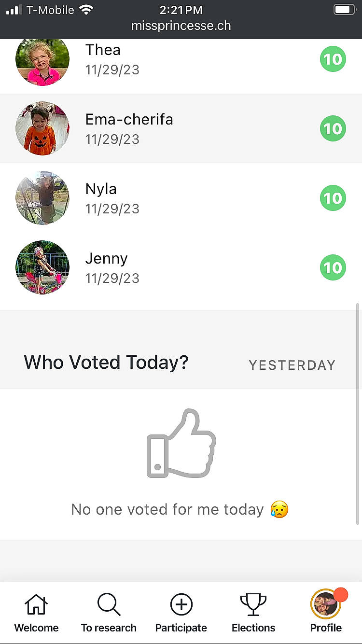This screenshot has width=362, height=644.
Task: Select the Jenny name link
Action: [106, 259]
